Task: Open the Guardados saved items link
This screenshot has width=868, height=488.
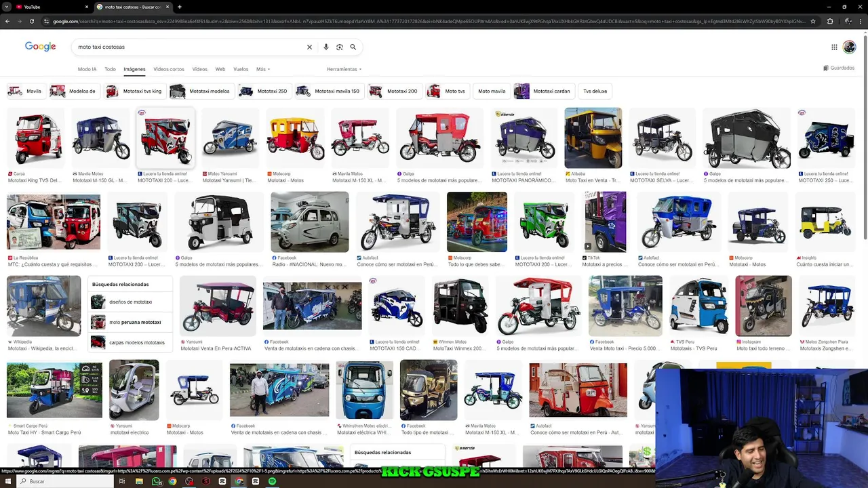Action: coord(839,68)
